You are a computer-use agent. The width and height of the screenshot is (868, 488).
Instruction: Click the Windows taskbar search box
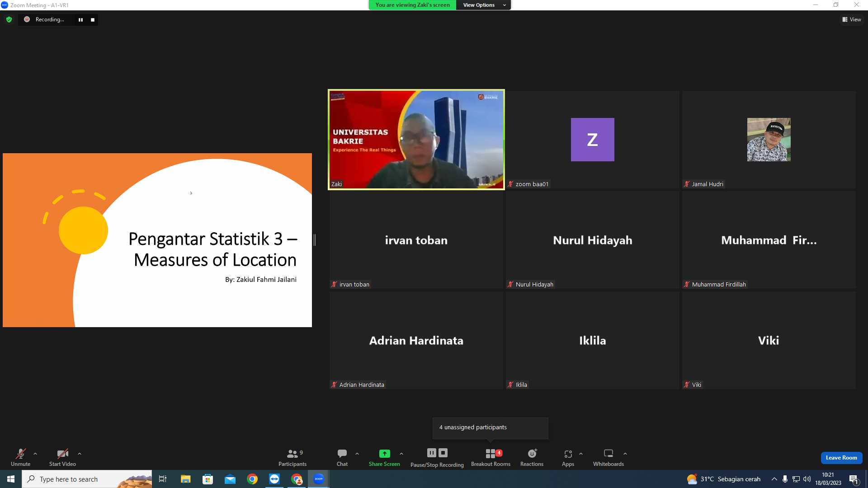tap(87, 479)
